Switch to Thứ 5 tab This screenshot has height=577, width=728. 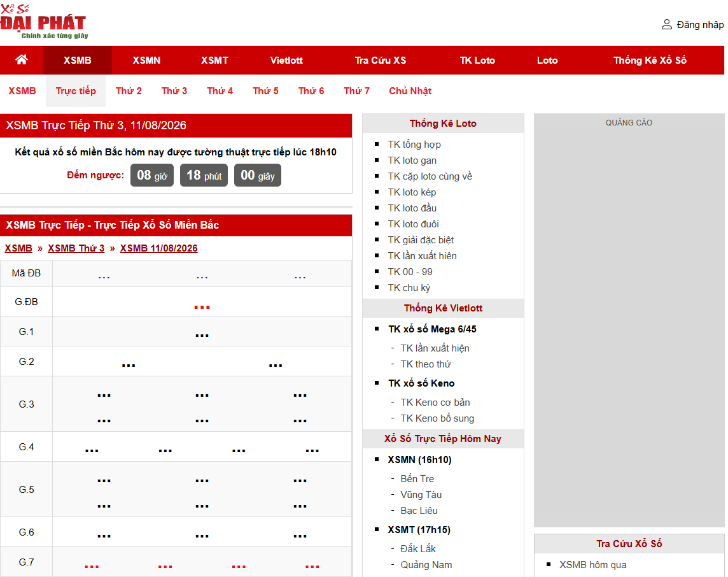pyautogui.click(x=265, y=91)
